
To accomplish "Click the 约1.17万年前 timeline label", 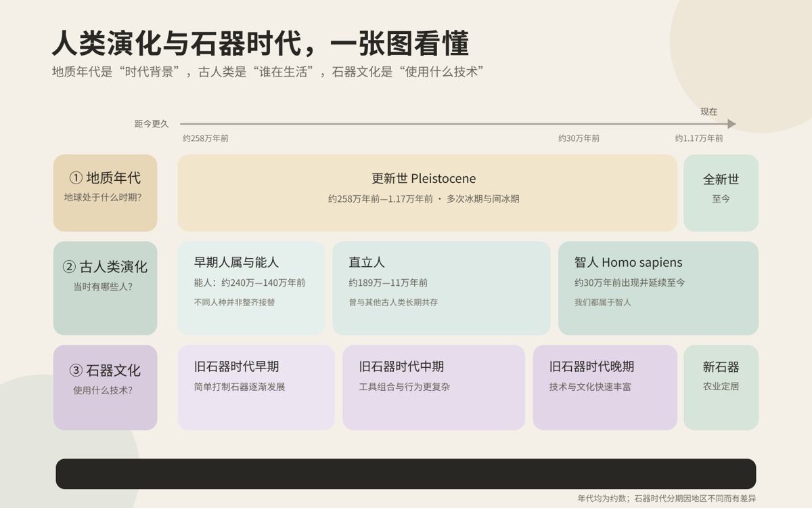I will click(x=699, y=138).
